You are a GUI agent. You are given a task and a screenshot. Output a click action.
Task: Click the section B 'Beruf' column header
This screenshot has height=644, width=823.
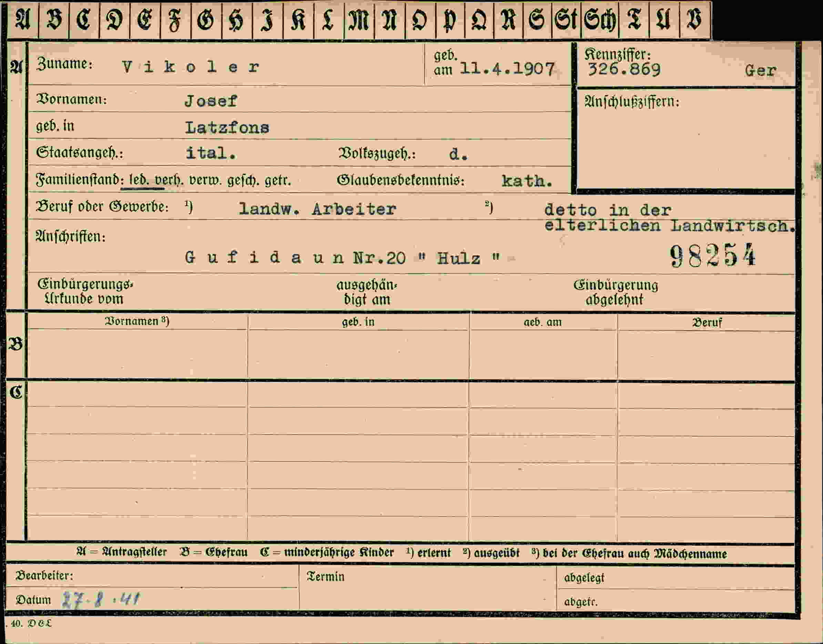coord(707,322)
